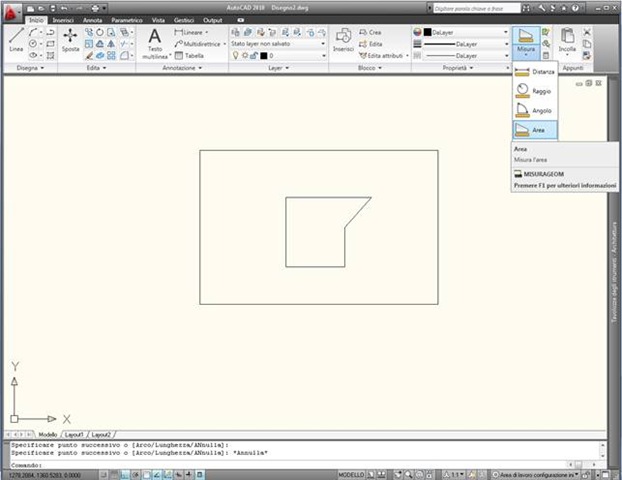Viewport: 622px width, 480px height.
Task: Expand the Disegna panel
Action: pyautogui.click(x=30, y=68)
